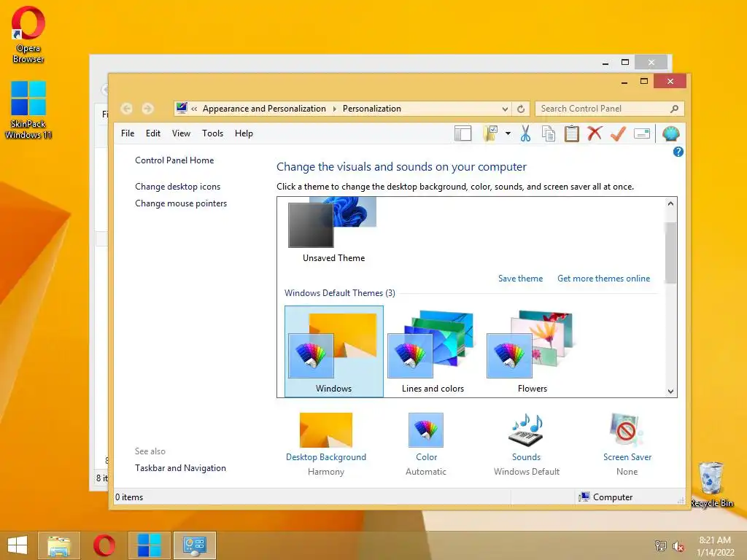747x560 pixels.
Task: Click the Save theme link
Action: 520,279
